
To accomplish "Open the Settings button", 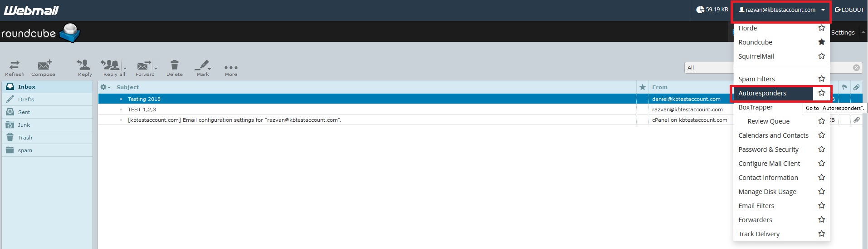I will click(x=843, y=33).
